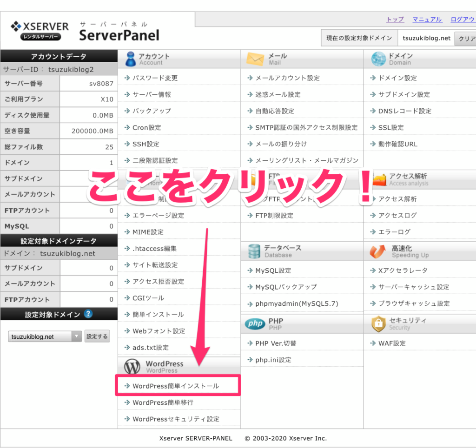Open WordPress簡単移行
The height and width of the screenshot is (448, 476).
point(163,402)
